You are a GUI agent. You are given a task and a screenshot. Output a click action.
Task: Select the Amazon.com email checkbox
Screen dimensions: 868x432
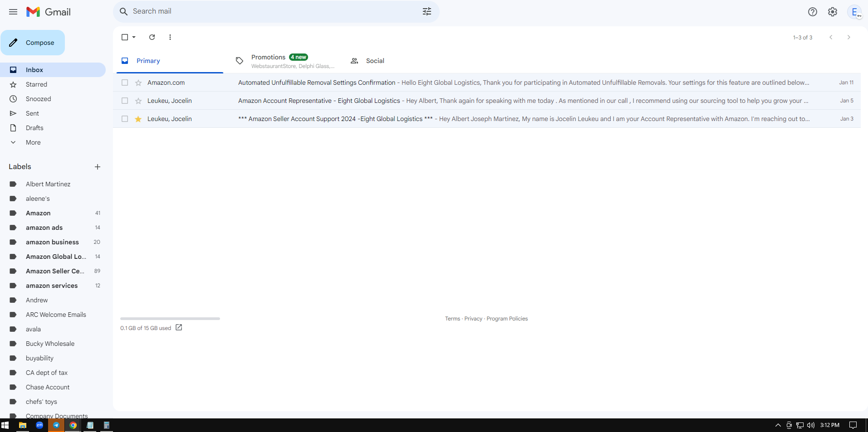tap(125, 83)
